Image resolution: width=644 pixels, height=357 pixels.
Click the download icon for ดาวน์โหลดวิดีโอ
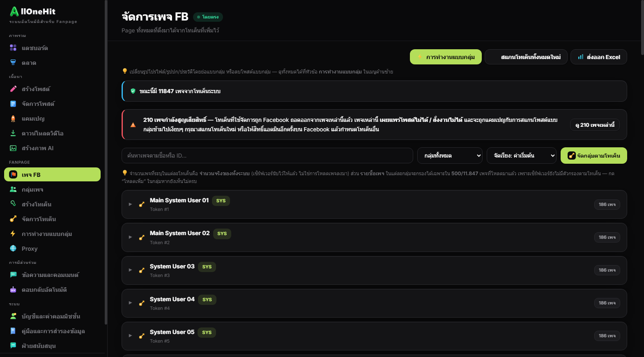point(13,133)
